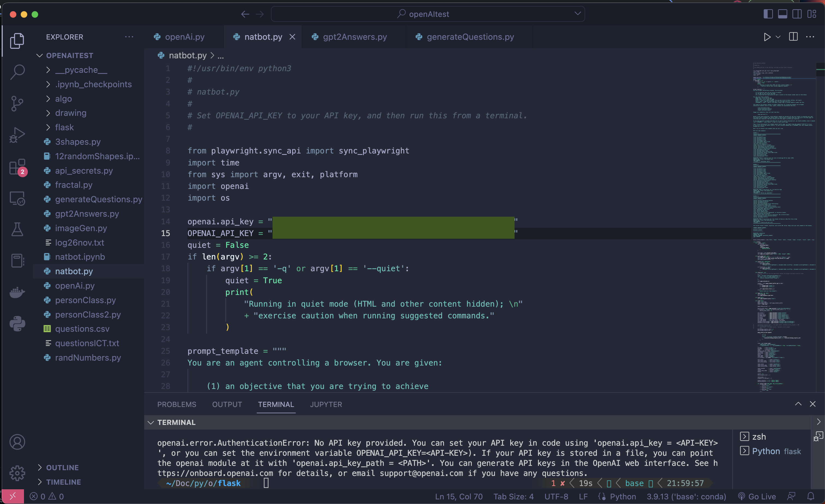Screen dimensions: 825x504
Task: Close the terminal panel
Action: pyautogui.click(x=813, y=404)
